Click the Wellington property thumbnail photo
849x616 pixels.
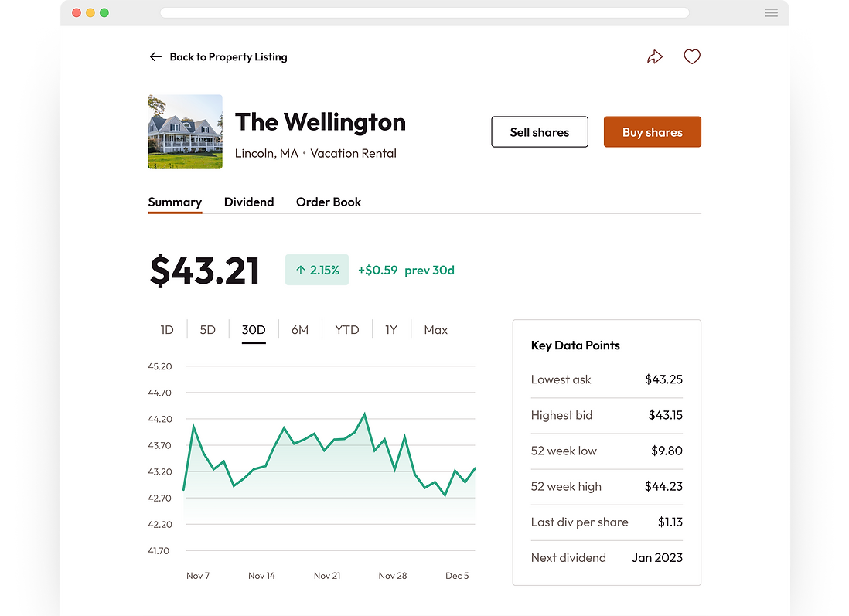click(x=185, y=131)
